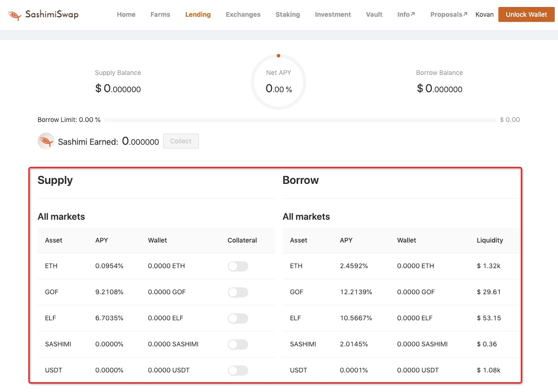Viewport: 558px width, 392px height.
Task: Click the 2.0145% borrow APY value
Action: (x=354, y=344)
